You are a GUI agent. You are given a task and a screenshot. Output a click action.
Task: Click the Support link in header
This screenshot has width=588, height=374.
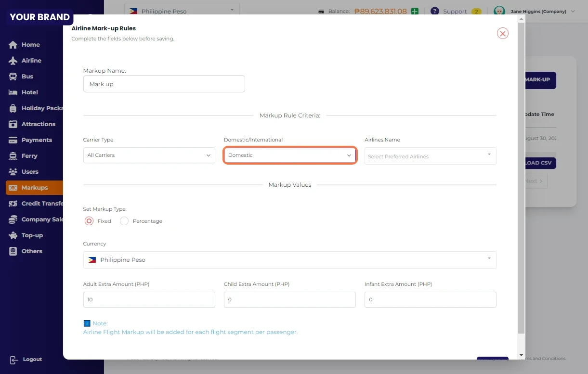[455, 12]
